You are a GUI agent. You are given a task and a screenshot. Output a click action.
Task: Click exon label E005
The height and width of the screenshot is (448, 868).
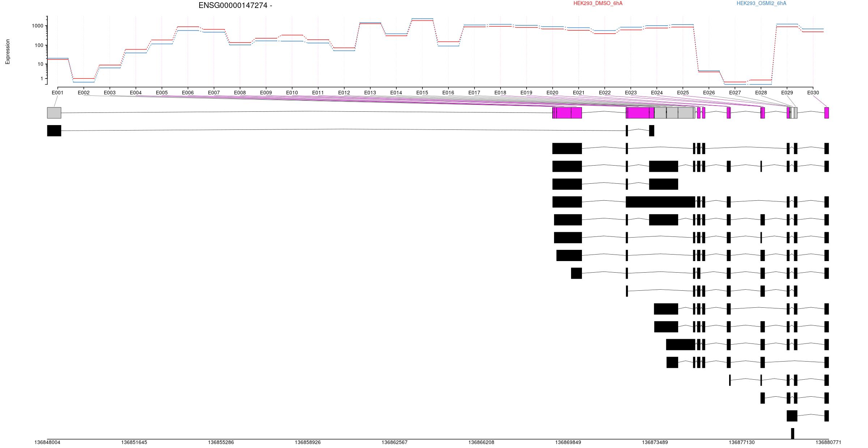[162, 93]
